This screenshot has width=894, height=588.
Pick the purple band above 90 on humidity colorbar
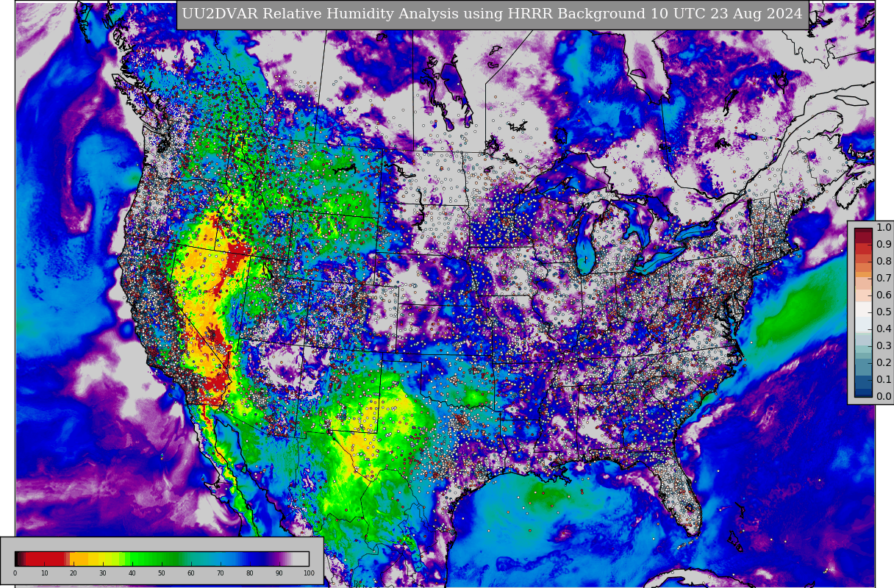coord(279,559)
